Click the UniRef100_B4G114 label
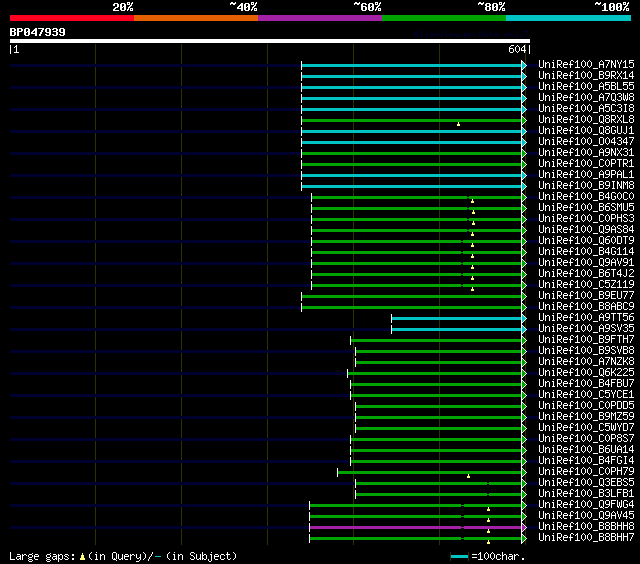Image resolution: width=640 pixels, height=564 pixels. tap(586, 252)
